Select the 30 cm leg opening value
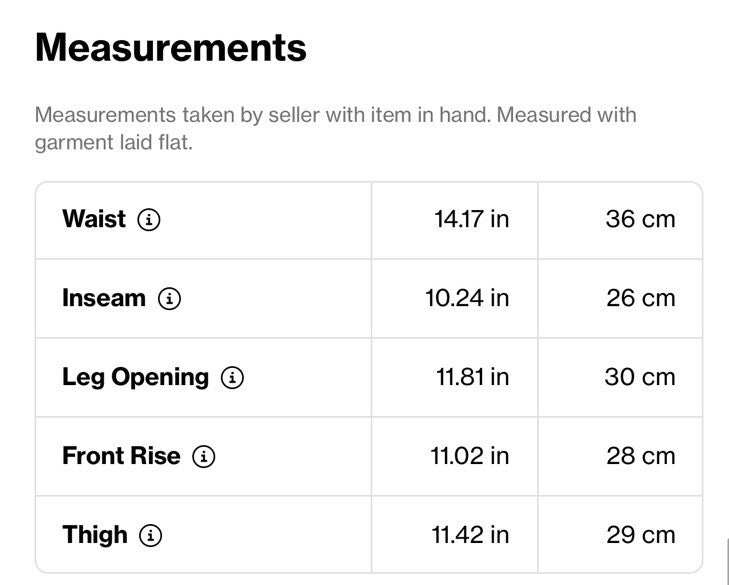Viewport: 729px width, 585px height. 640,377
